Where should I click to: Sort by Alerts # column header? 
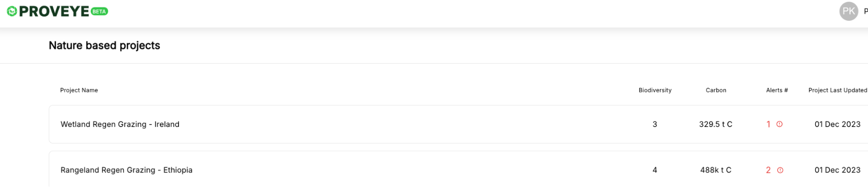776,90
